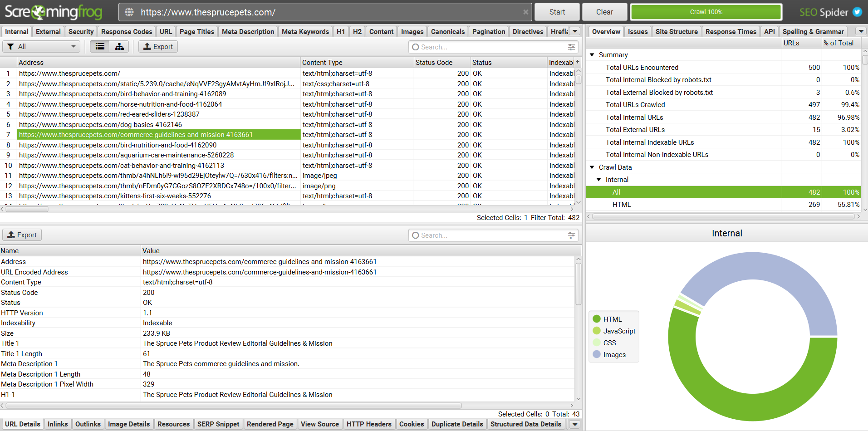Switch to list view icon
This screenshot has width=868, height=431.
click(100, 46)
